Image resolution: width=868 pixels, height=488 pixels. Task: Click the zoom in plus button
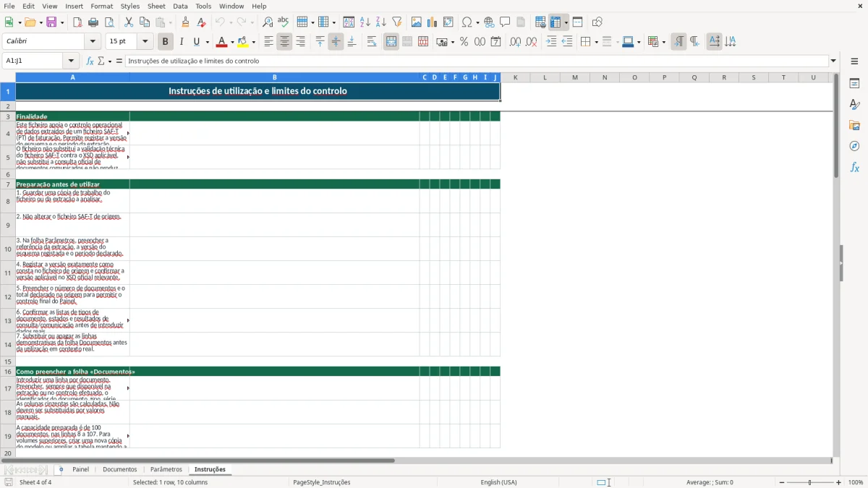838,482
